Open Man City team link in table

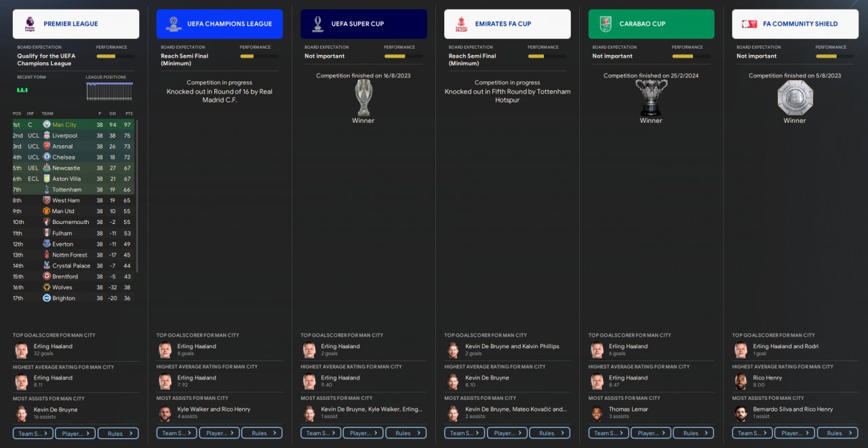[x=64, y=125]
